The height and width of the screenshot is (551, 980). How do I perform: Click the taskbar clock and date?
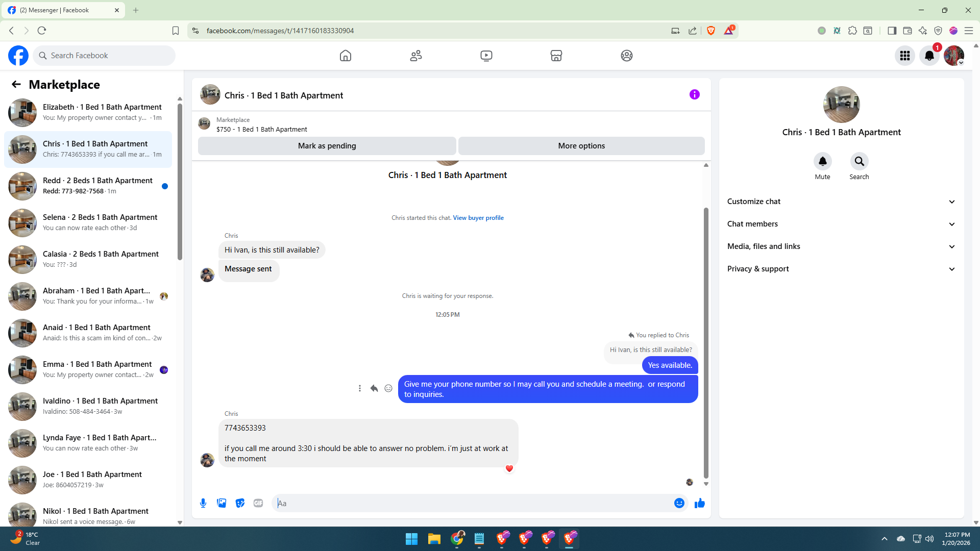pos(957,539)
